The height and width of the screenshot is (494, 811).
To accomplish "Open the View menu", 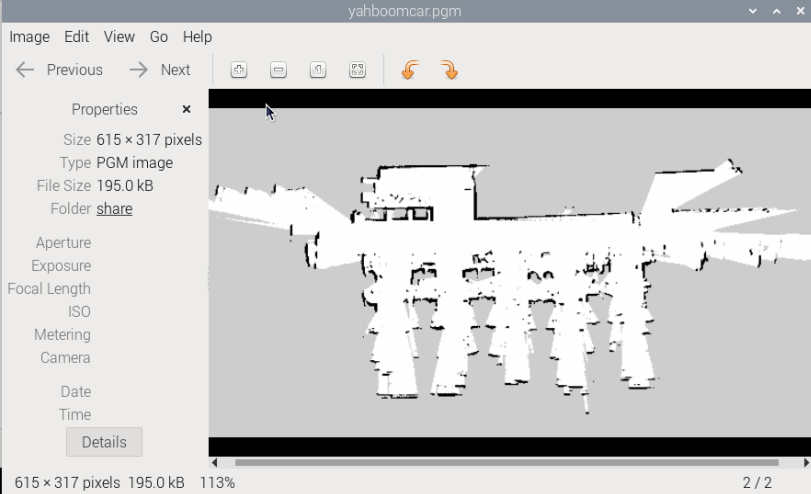I will (119, 37).
